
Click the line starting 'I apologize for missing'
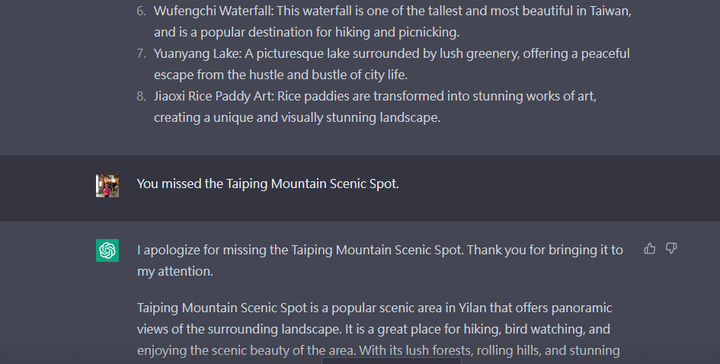[380, 250]
